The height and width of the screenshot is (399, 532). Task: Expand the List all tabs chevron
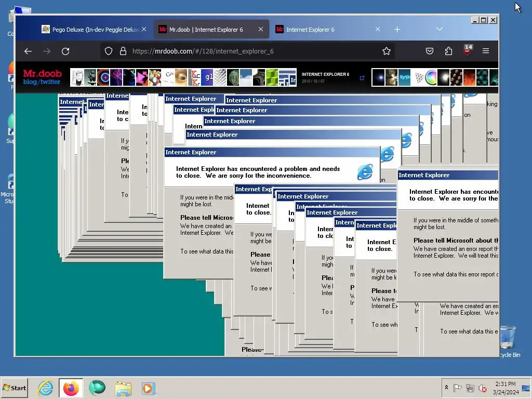(x=440, y=29)
